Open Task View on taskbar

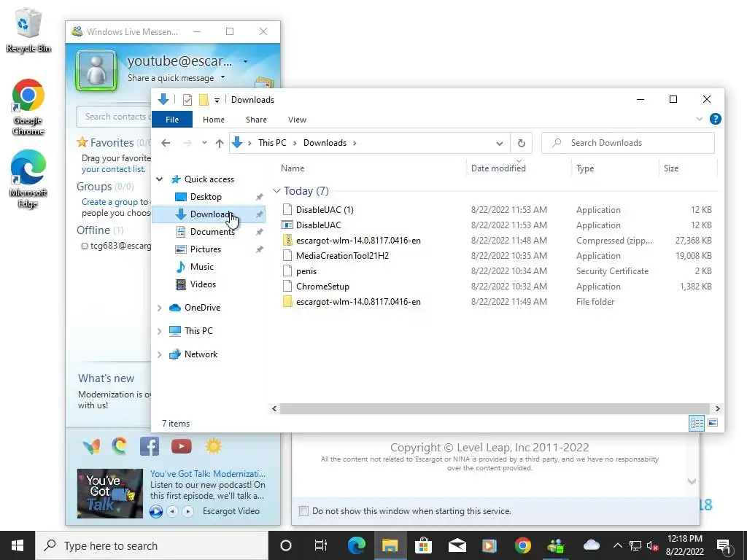click(x=321, y=545)
